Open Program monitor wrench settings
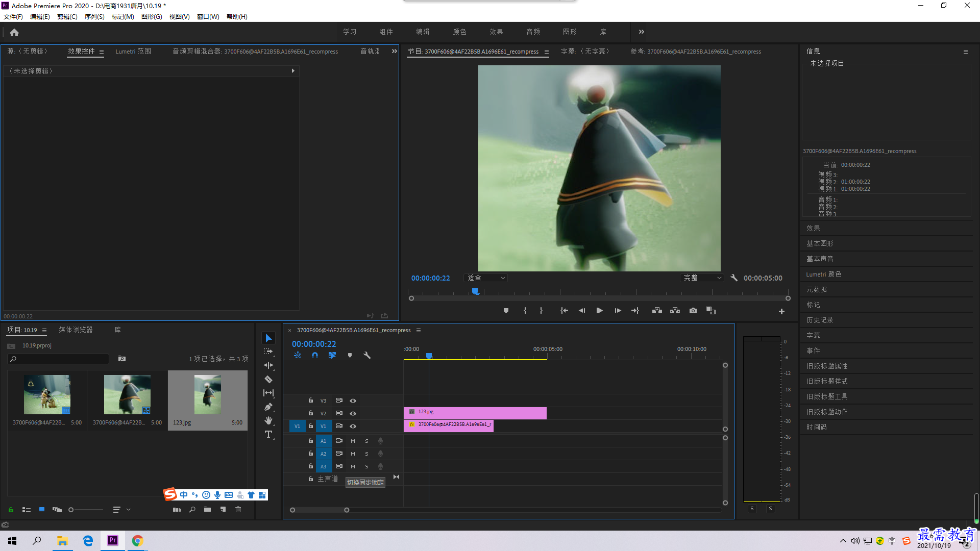Image resolution: width=980 pixels, height=551 pixels. pyautogui.click(x=734, y=278)
